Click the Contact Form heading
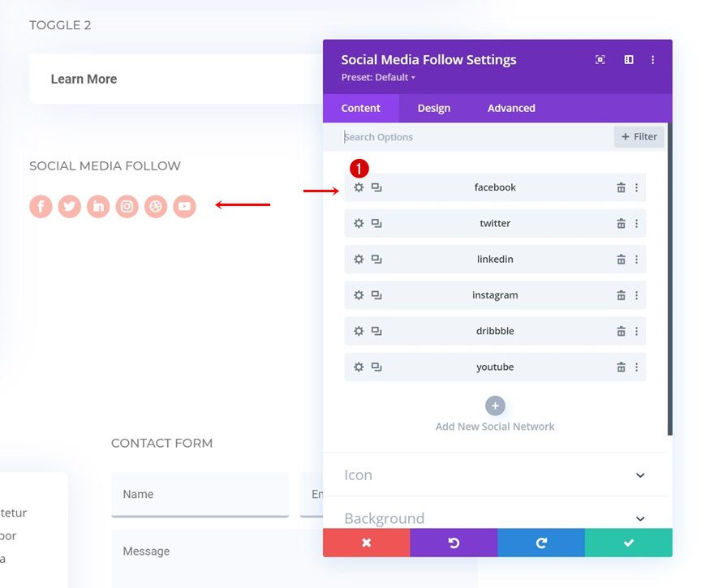This screenshot has width=714, height=588. pyautogui.click(x=162, y=444)
